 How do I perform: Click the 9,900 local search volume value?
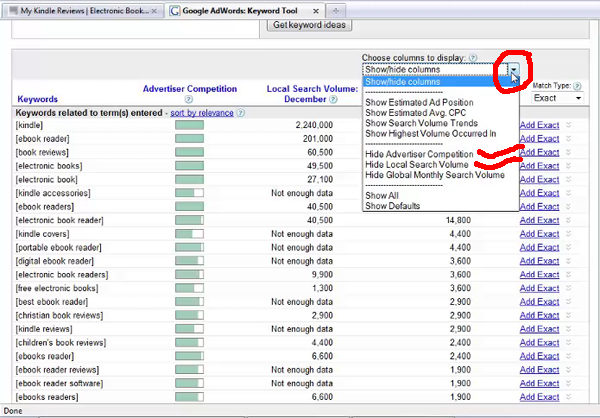322,275
